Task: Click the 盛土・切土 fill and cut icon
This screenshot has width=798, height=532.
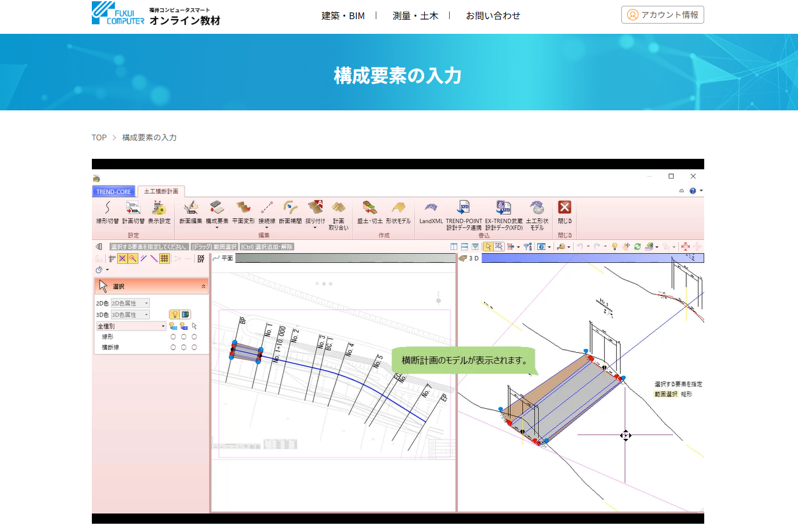Action: click(369, 209)
